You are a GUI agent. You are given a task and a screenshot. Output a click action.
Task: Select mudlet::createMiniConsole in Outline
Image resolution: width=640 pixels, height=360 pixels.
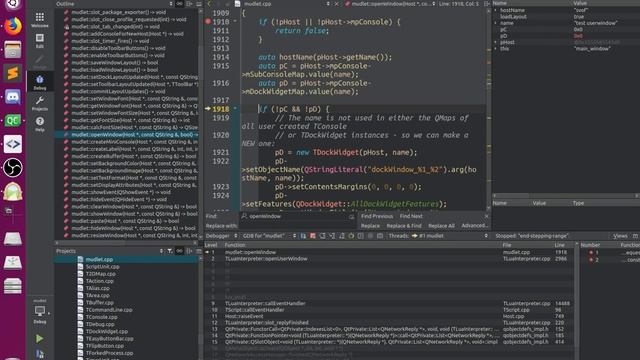pyautogui.click(x=135, y=142)
